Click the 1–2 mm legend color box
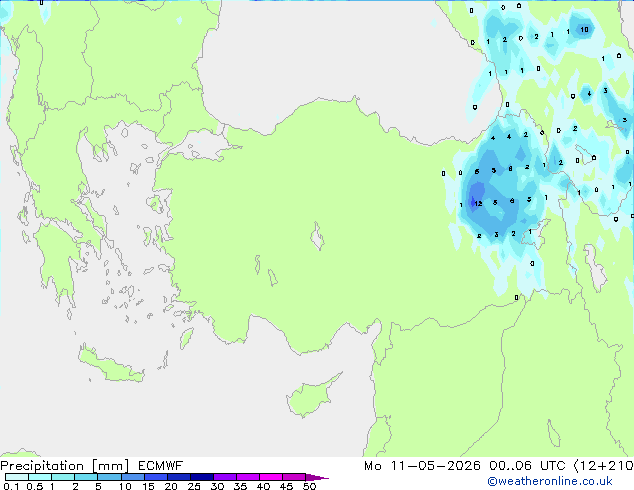Screen dimensions: 634x490 coord(63,477)
